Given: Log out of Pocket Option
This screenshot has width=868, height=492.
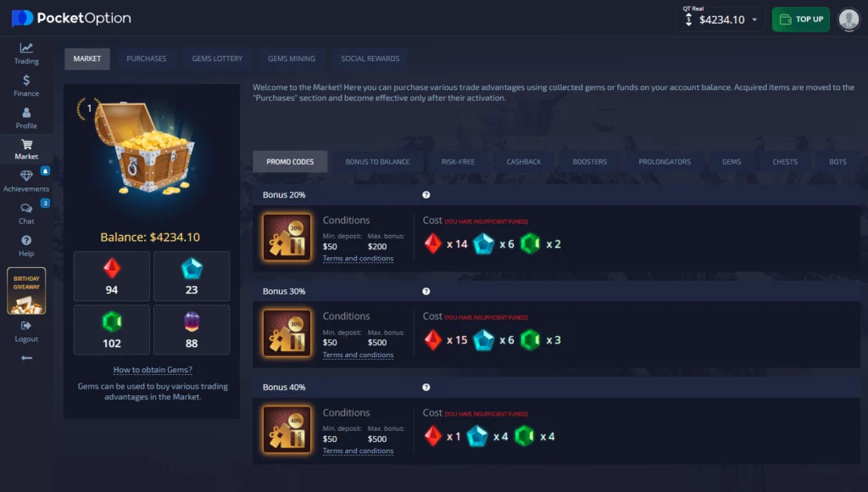Looking at the screenshot, I should (26, 333).
